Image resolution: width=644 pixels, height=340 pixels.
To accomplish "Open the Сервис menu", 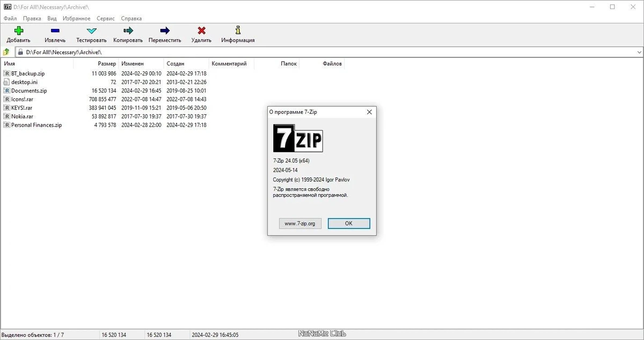I will (x=106, y=18).
